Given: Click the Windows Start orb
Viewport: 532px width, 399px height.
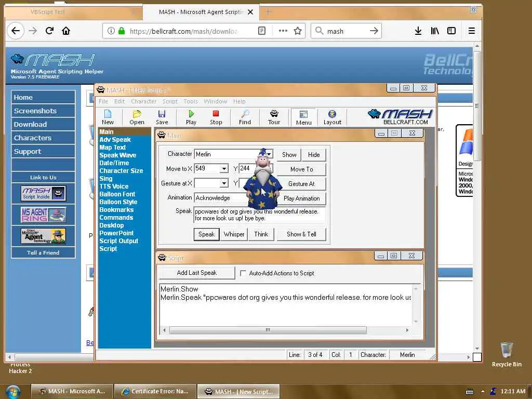Looking at the screenshot, I should [x=13, y=392].
